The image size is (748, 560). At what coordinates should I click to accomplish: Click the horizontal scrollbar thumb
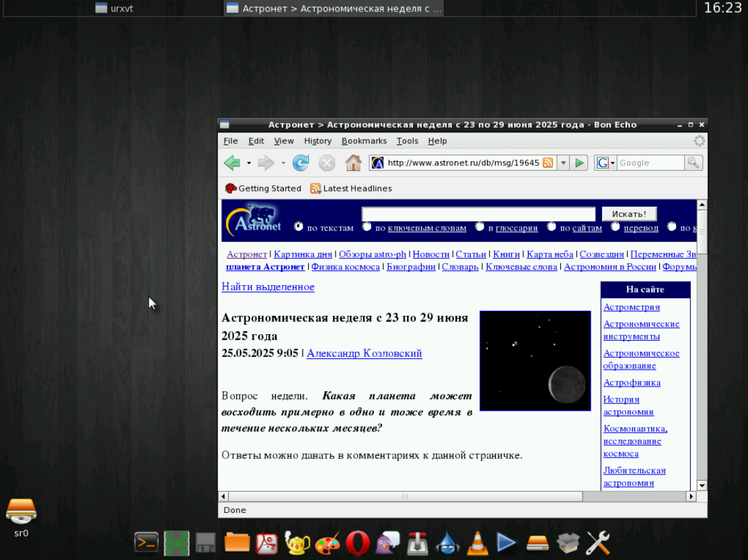pyautogui.click(x=405, y=496)
